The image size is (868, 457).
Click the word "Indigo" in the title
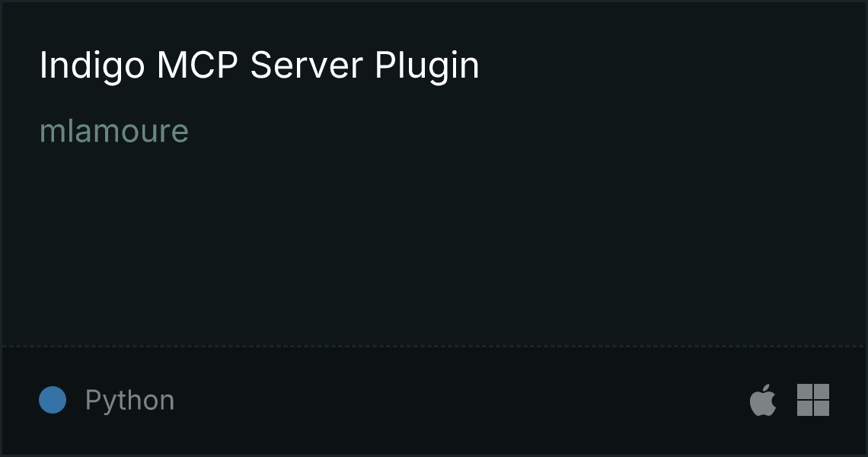coord(92,66)
